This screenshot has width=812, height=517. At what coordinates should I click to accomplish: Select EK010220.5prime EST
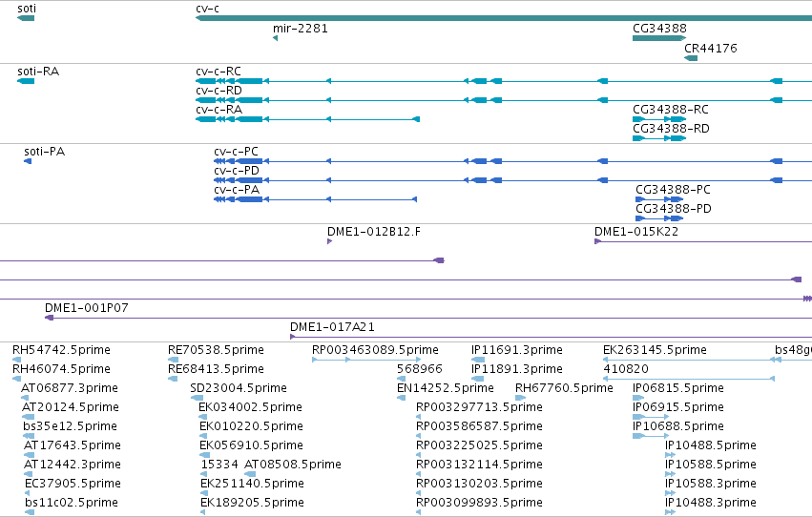[203, 436]
